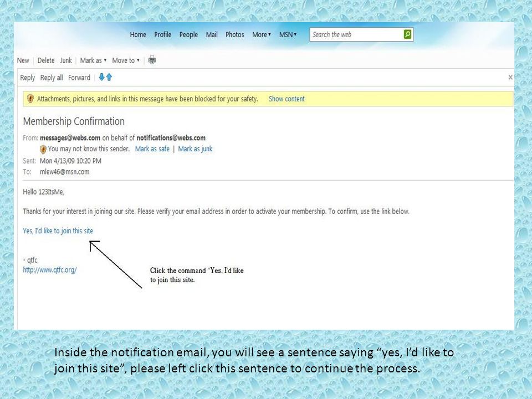This screenshot has height=399, width=532.
Task: Click Yes, I'd like to join this site
Action: 58,231
